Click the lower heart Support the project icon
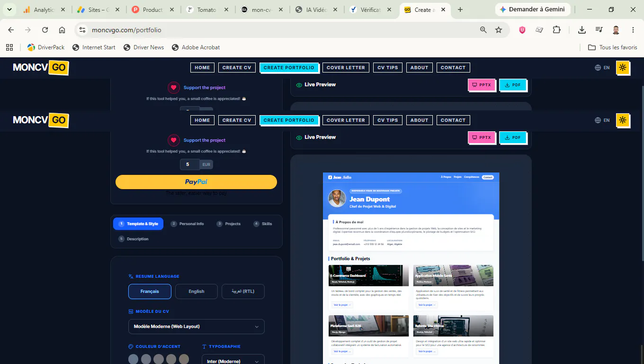 (x=174, y=140)
